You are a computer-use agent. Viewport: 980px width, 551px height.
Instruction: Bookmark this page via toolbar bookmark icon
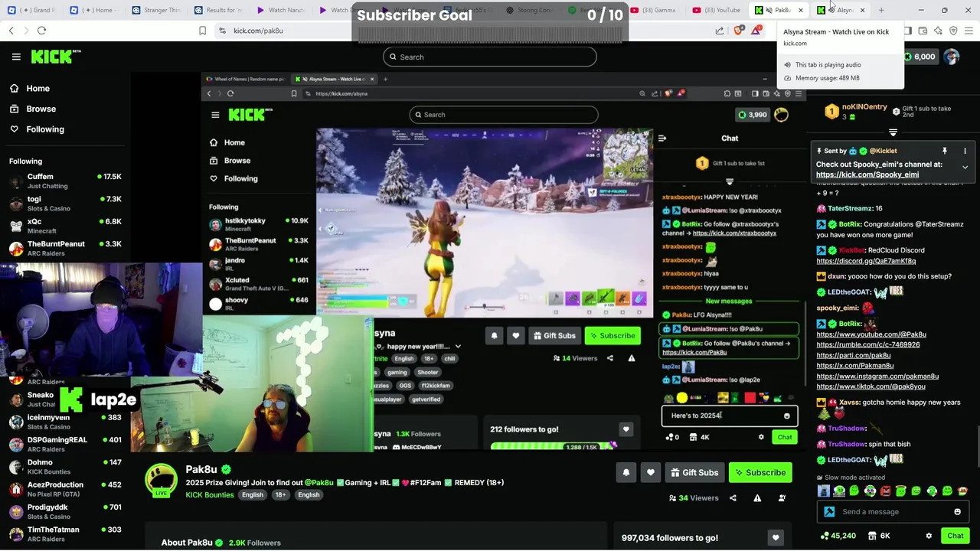[202, 31]
